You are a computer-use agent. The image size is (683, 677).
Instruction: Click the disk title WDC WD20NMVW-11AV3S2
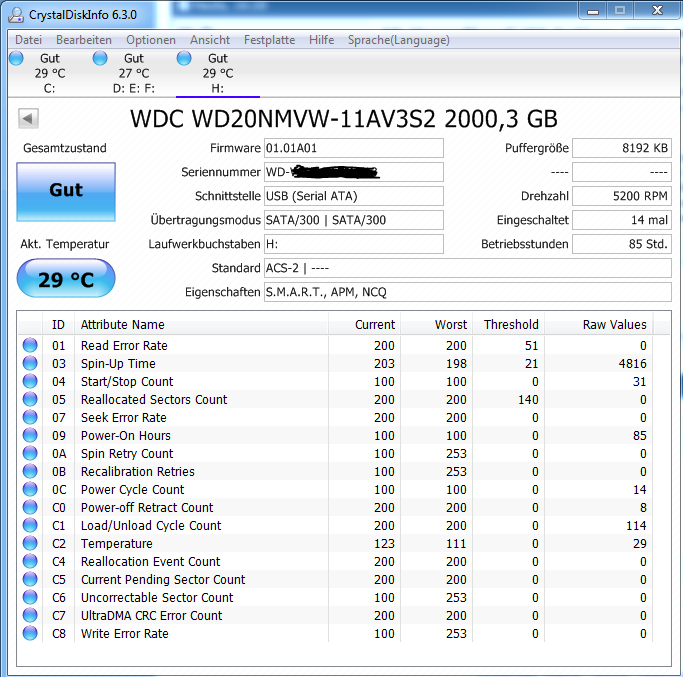coord(344,119)
